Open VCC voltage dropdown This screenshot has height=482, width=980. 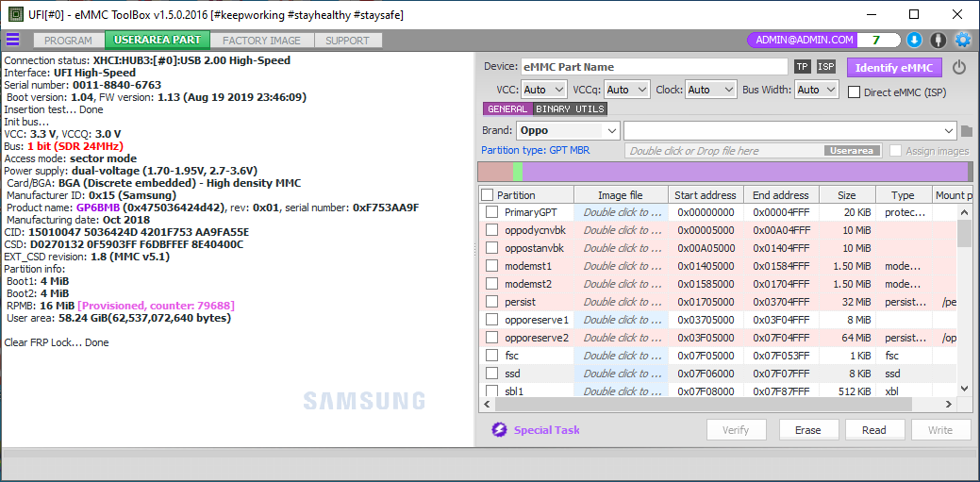[543, 90]
